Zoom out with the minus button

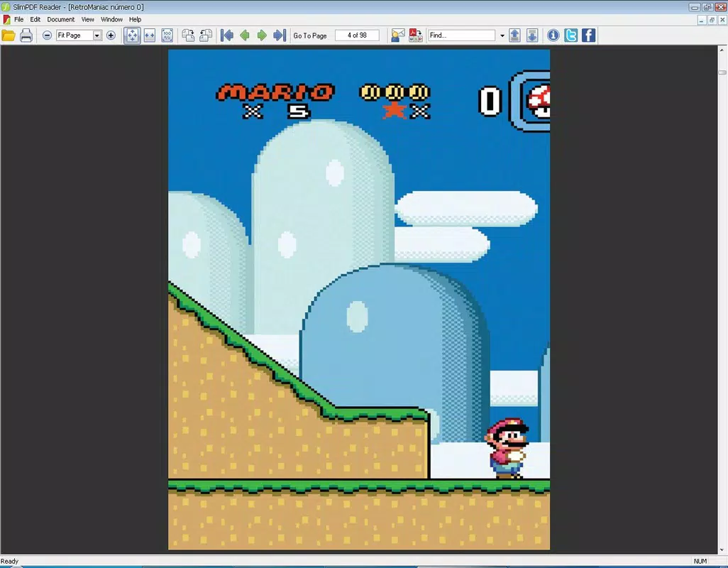[x=47, y=35]
